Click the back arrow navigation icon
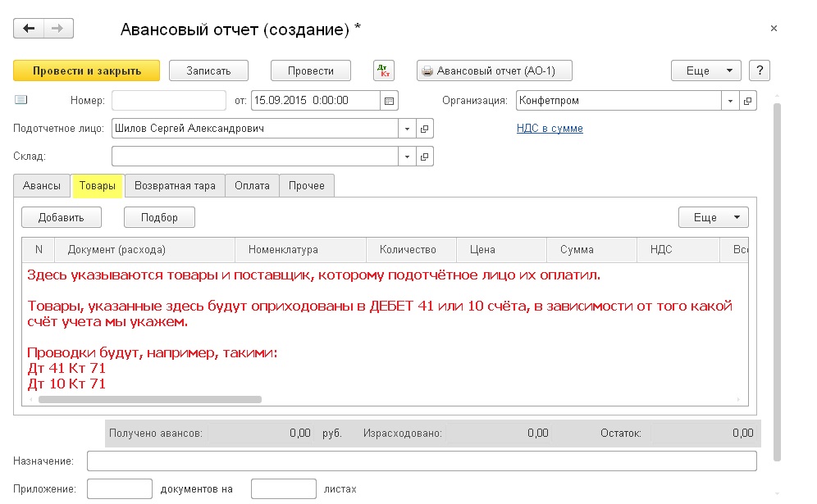 coord(29,29)
